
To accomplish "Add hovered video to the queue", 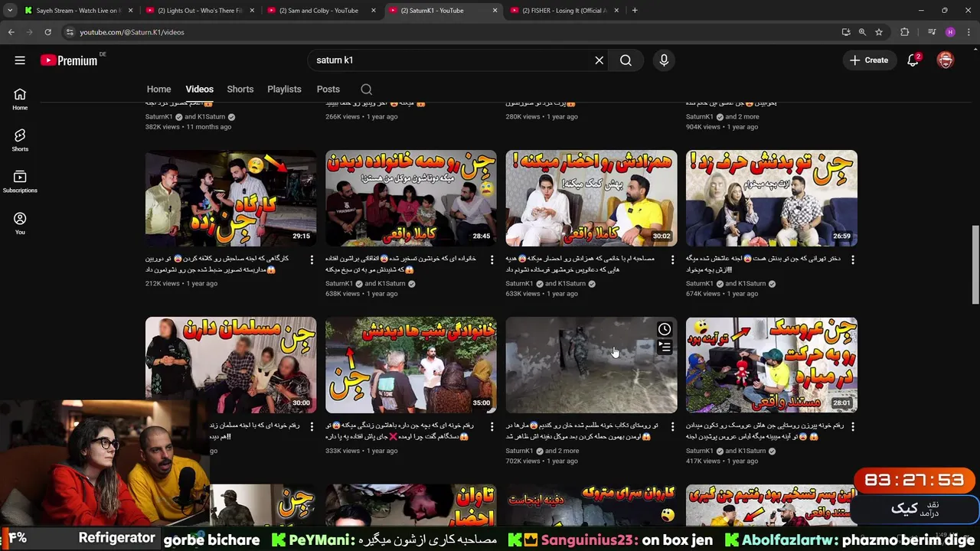I will point(665,347).
